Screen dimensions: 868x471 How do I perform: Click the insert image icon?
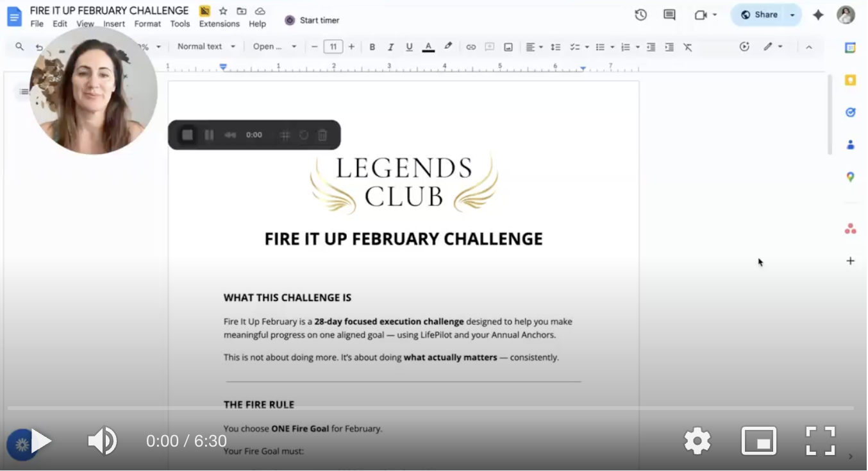pyautogui.click(x=508, y=47)
